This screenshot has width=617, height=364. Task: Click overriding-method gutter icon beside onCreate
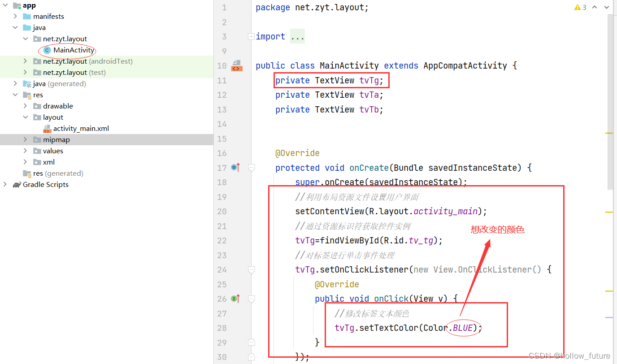coord(235,167)
